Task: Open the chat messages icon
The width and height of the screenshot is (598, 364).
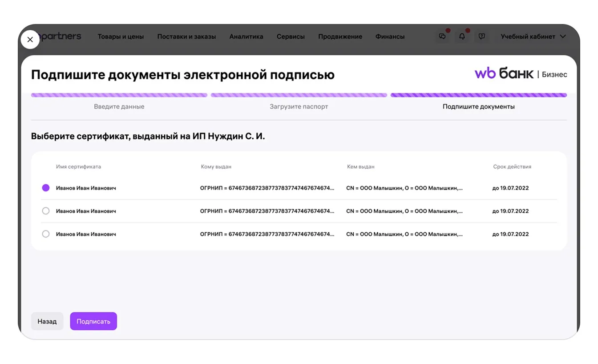Action: [x=442, y=36]
